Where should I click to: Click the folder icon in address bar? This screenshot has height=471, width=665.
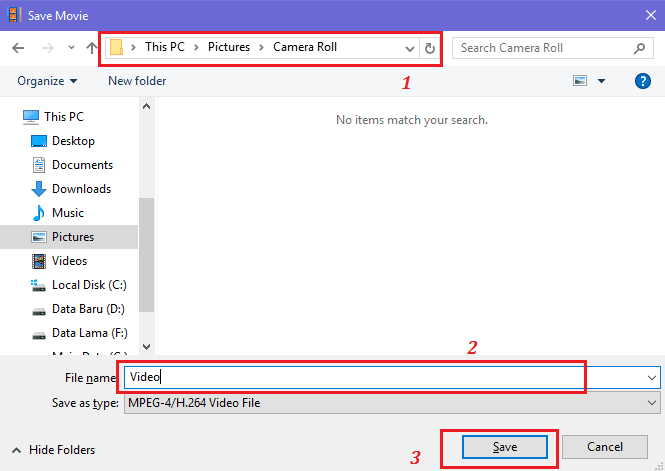click(x=116, y=47)
